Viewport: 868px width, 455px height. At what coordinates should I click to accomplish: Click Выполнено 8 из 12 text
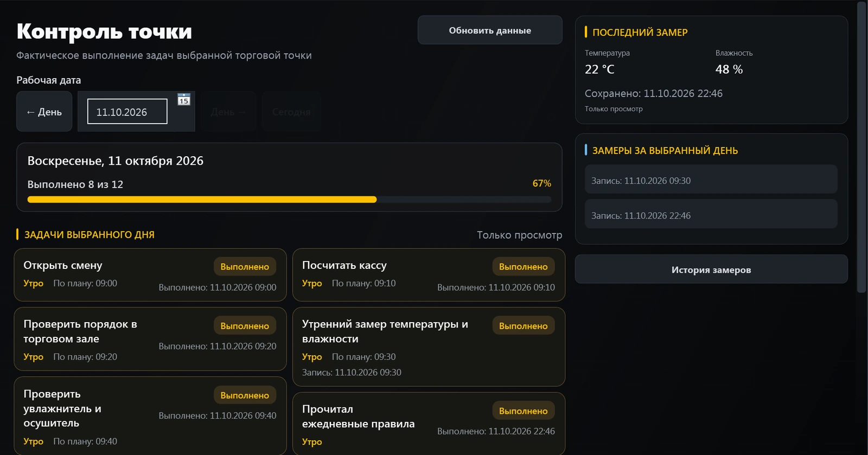tap(75, 184)
